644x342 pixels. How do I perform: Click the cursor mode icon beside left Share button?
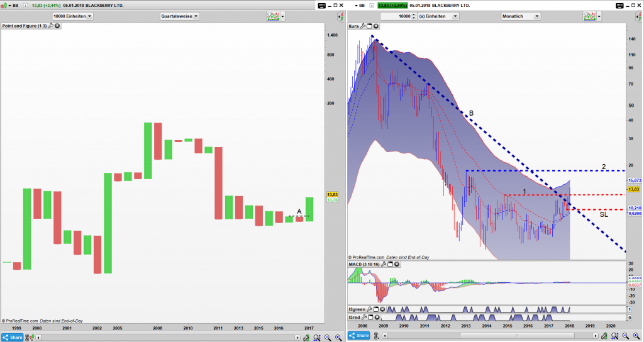pyautogui.click(x=30, y=338)
